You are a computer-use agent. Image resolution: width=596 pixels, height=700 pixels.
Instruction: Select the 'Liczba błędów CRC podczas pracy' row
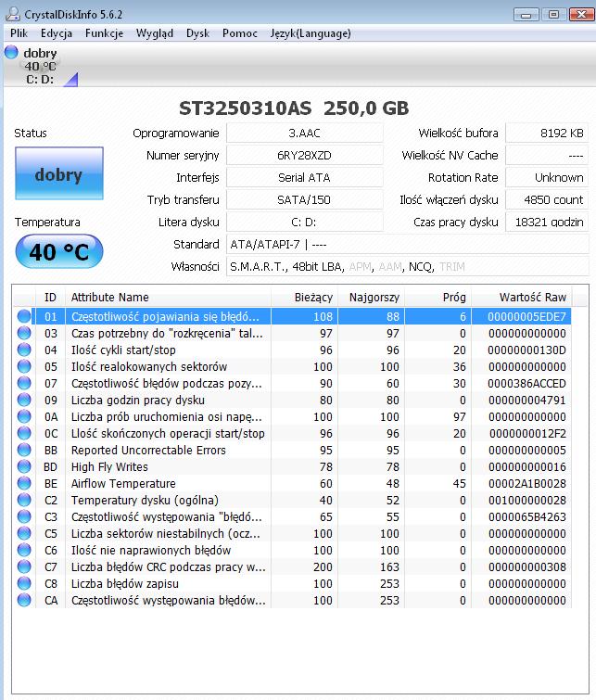pos(292,567)
